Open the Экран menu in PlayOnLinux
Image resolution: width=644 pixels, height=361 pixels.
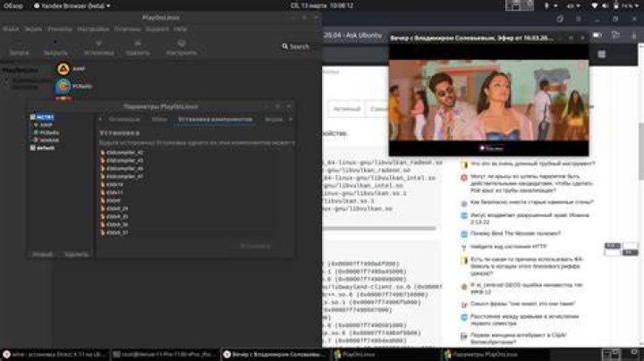33,29
